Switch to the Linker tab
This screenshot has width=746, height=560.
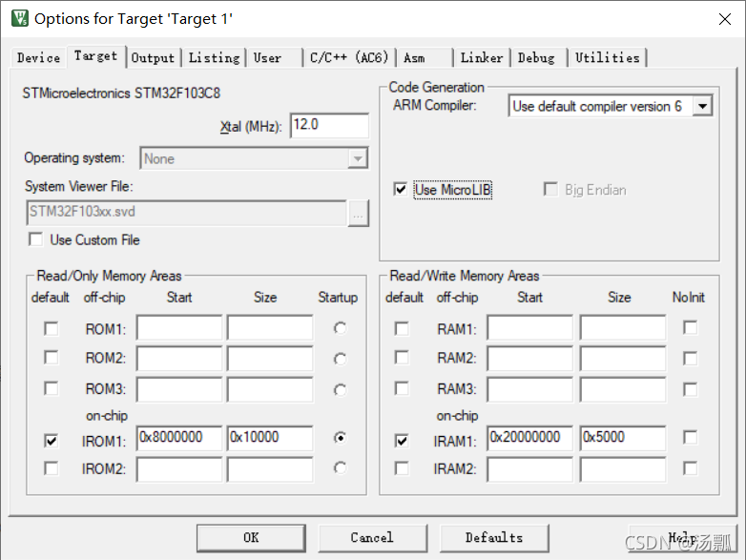point(482,57)
